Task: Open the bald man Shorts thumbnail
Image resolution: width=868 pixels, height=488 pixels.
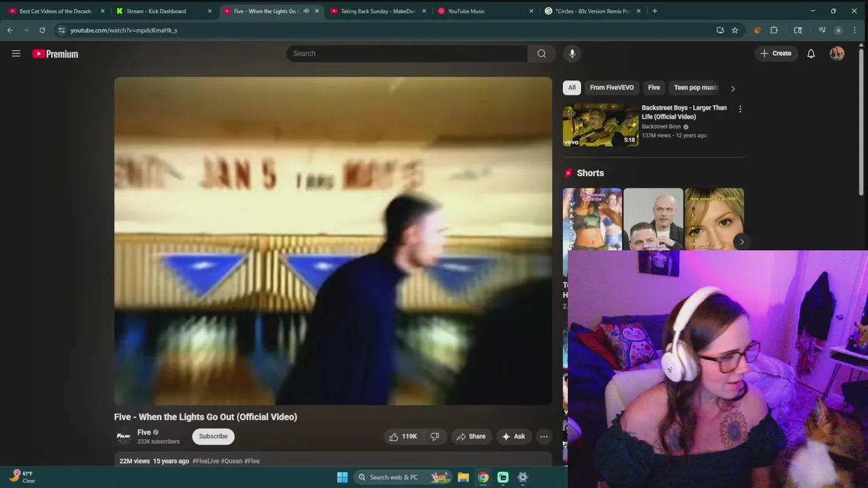Action: point(653,220)
